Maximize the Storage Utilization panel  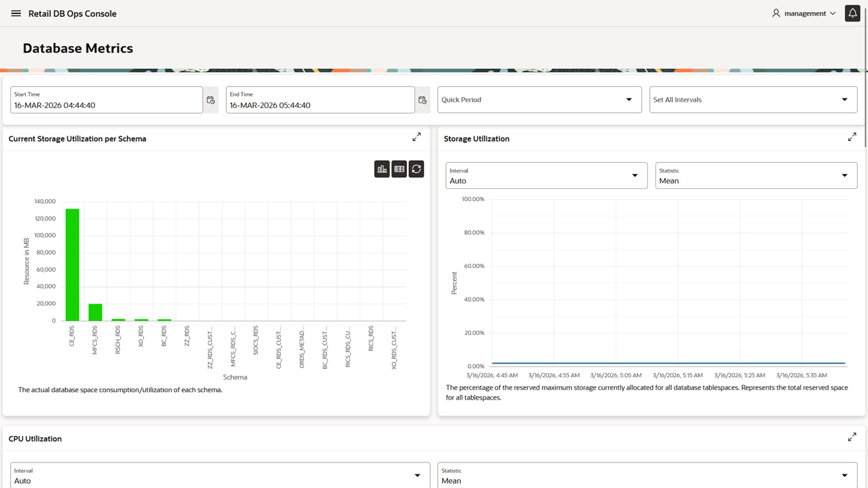pos(852,137)
